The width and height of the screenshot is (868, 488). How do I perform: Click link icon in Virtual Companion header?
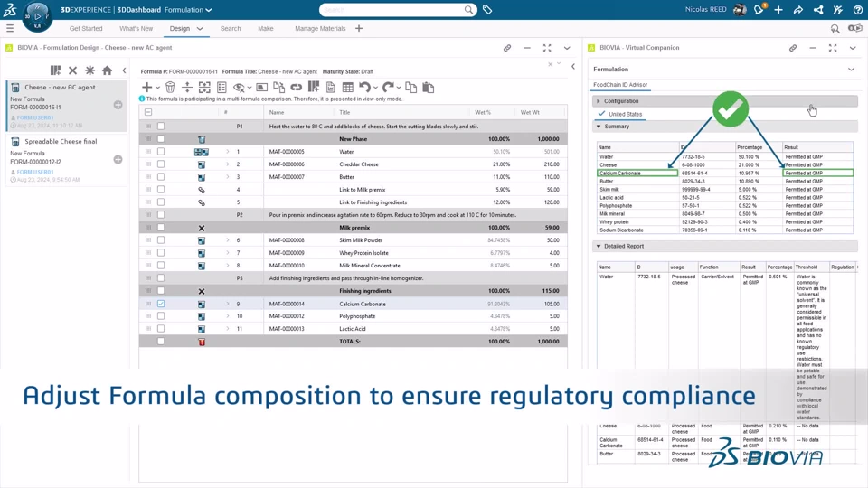(x=793, y=48)
